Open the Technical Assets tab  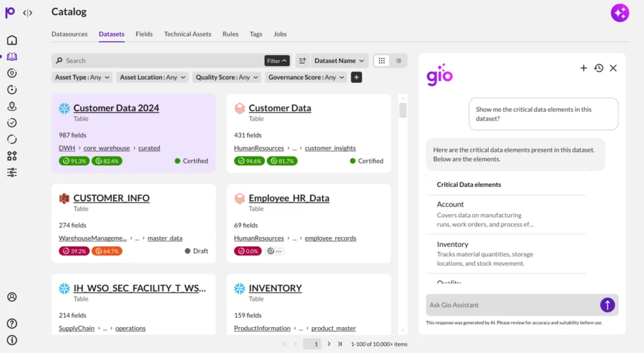(x=187, y=34)
